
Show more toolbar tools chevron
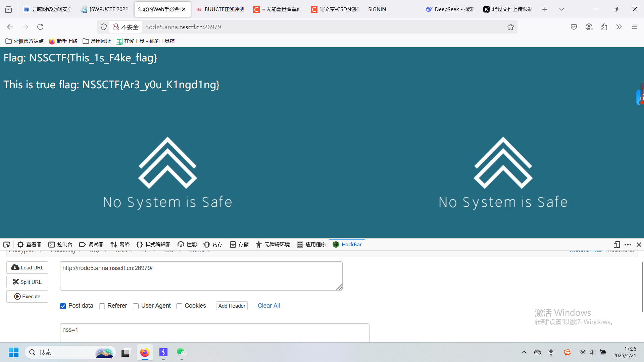[x=619, y=27]
